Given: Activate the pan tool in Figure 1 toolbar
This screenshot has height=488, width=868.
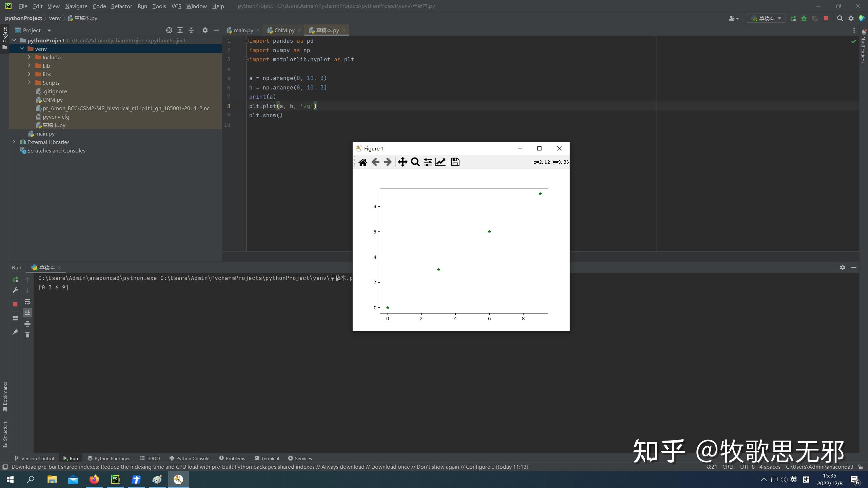Looking at the screenshot, I should [x=402, y=162].
